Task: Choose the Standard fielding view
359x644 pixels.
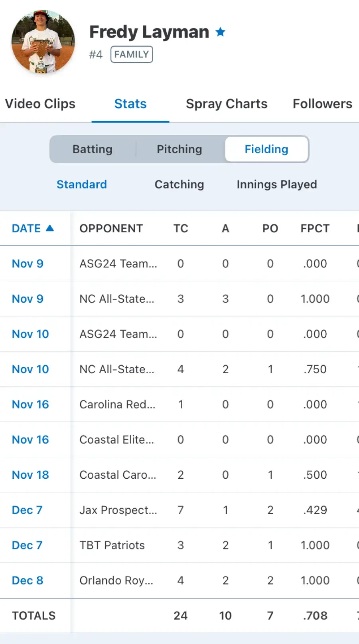Action: pyautogui.click(x=82, y=184)
